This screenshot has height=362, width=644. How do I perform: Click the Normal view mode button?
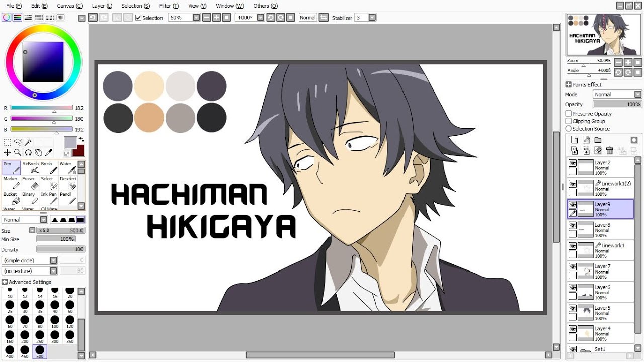pos(307,17)
